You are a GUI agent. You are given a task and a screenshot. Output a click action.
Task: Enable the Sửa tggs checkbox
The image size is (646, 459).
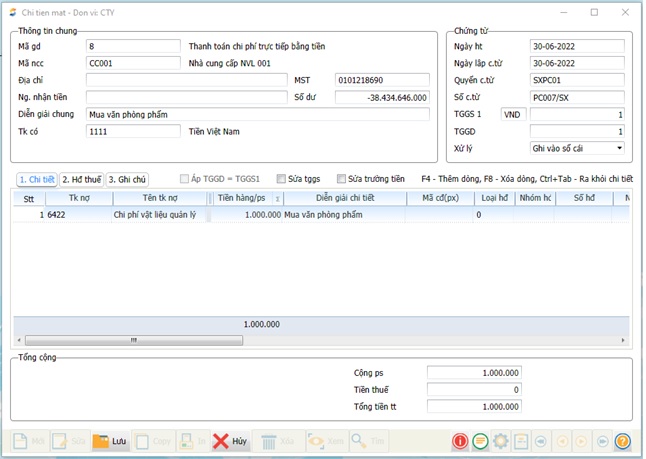point(282,179)
